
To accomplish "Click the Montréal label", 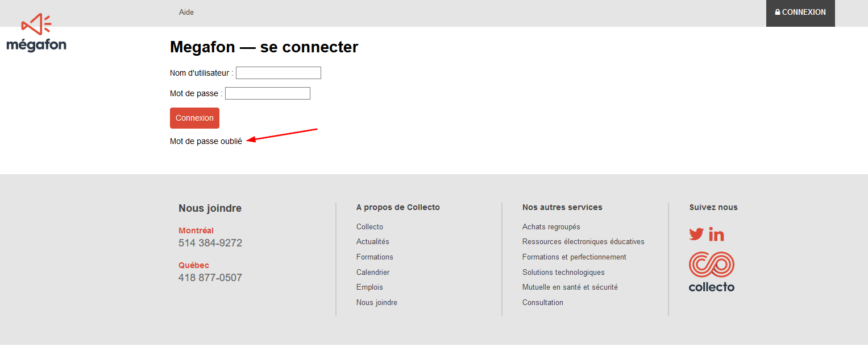I will coord(196,230).
